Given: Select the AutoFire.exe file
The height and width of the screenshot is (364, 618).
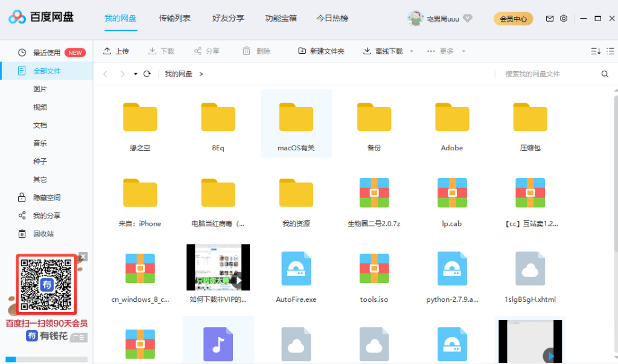Looking at the screenshot, I should click(x=296, y=269).
